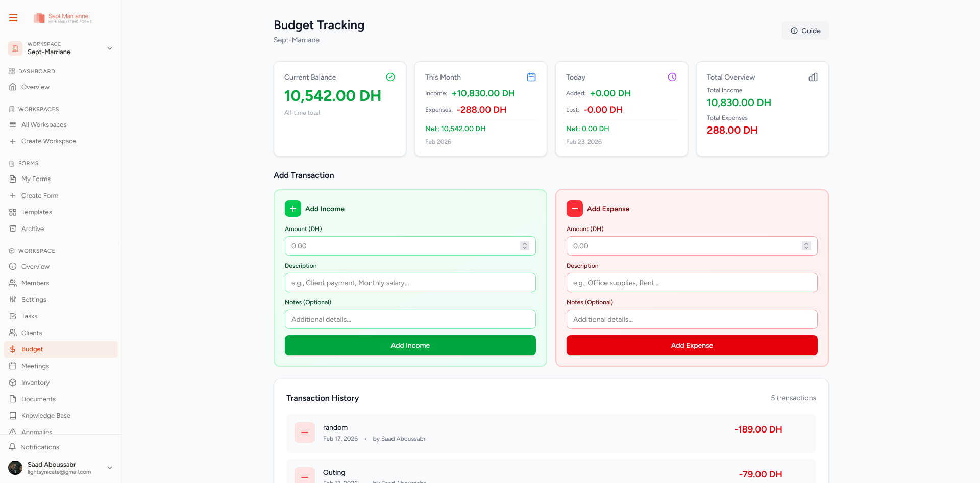The width and height of the screenshot is (980, 483).
Task: Click the Tasks icon in sidebar
Action: [12, 316]
